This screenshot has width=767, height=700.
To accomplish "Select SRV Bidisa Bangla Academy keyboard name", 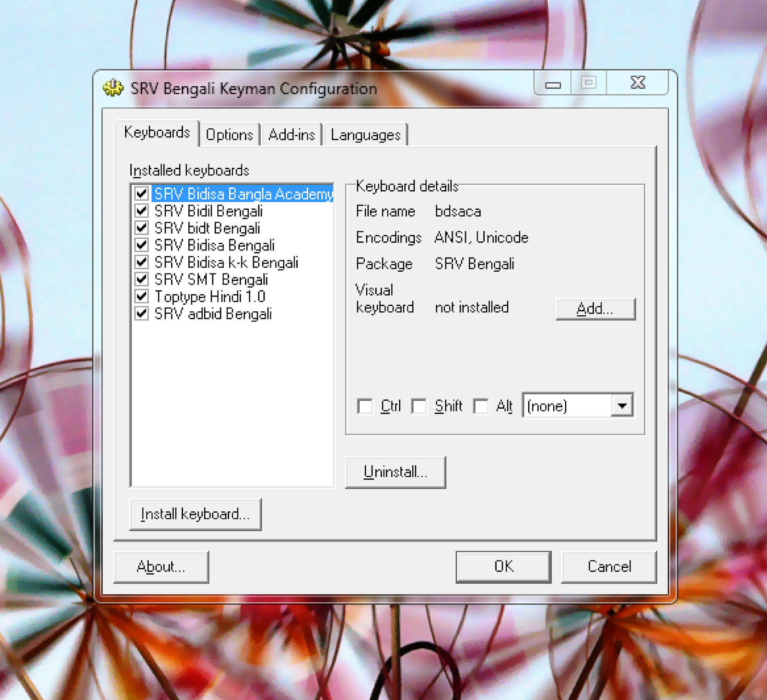I will tap(243, 194).
